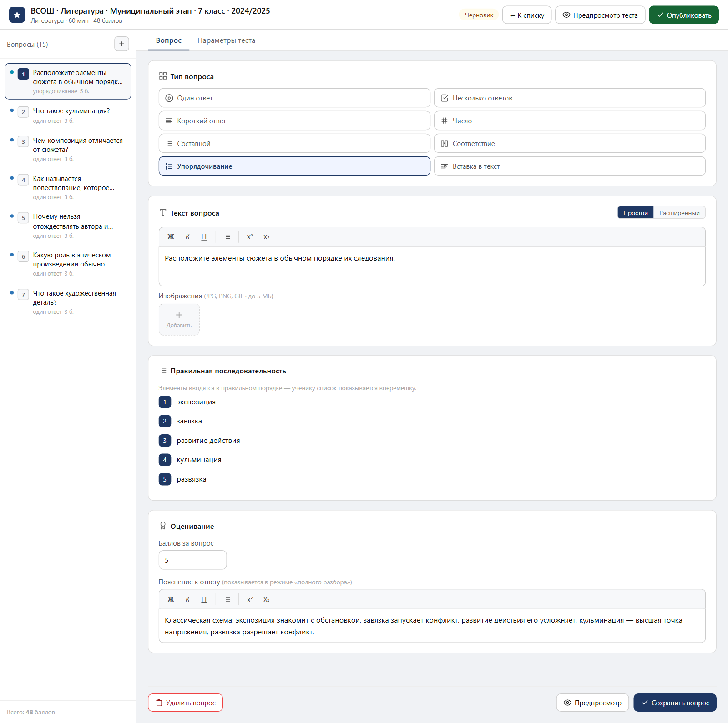Click Удалить вопрос button
This screenshot has height=723, width=728.
[185, 703]
